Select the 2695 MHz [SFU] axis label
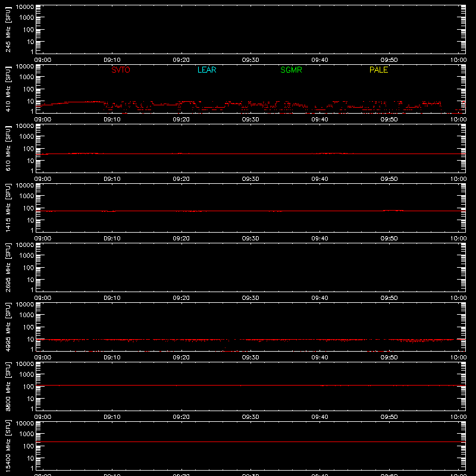Screen dimensions: 476x476 pyautogui.click(x=8, y=268)
